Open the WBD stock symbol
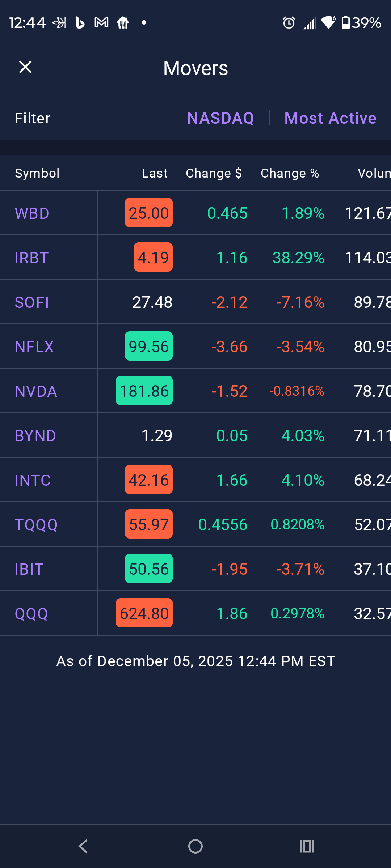 pos(32,213)
